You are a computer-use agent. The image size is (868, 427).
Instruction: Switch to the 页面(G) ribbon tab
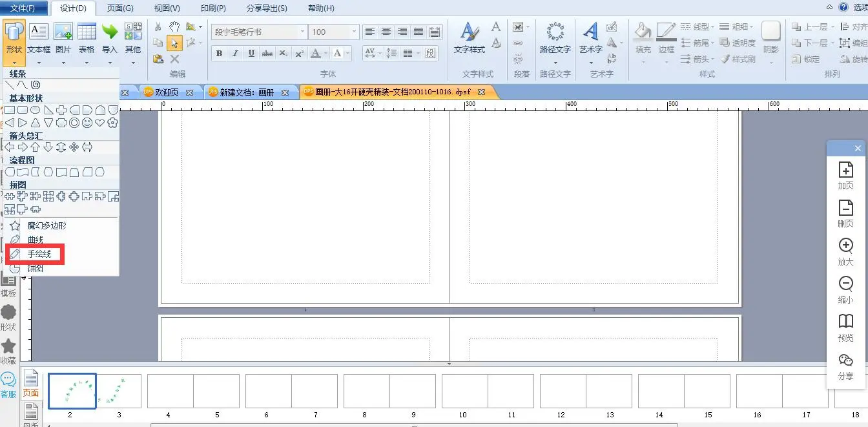[x=120, y=8]
